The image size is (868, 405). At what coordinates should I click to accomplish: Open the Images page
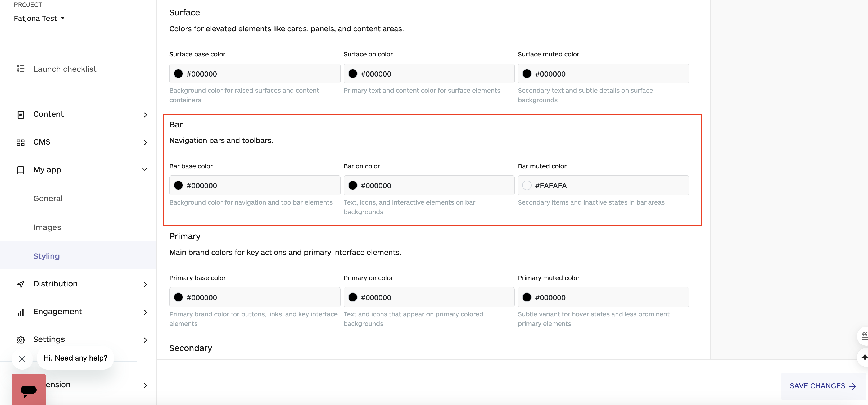[x=47, y=227]
